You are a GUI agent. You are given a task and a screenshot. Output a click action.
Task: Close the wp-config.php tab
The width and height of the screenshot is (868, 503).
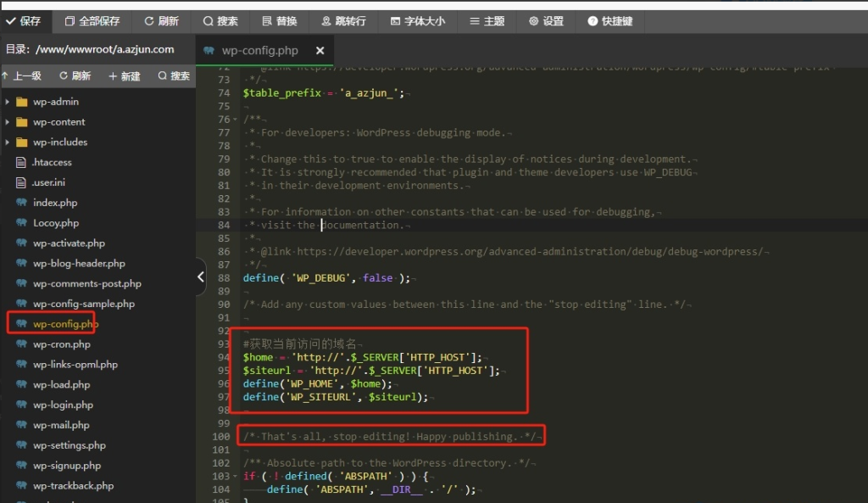[x=319, y=51]
